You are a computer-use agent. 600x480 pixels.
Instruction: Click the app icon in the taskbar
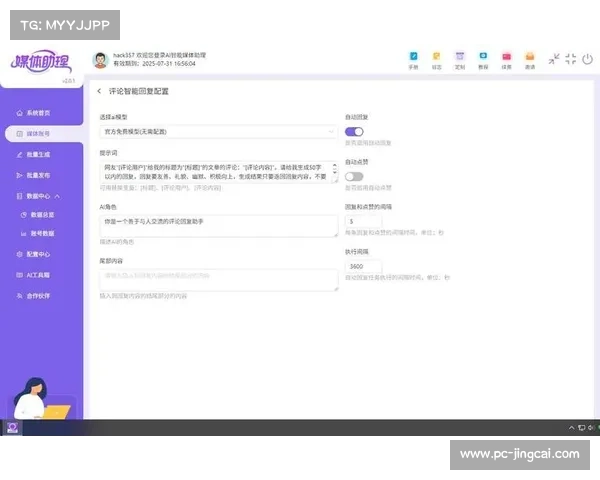[12, 428]
